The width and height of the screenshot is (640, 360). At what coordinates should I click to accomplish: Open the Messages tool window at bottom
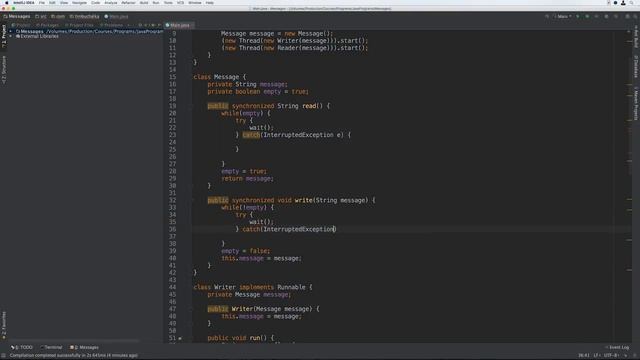[84, 347]
